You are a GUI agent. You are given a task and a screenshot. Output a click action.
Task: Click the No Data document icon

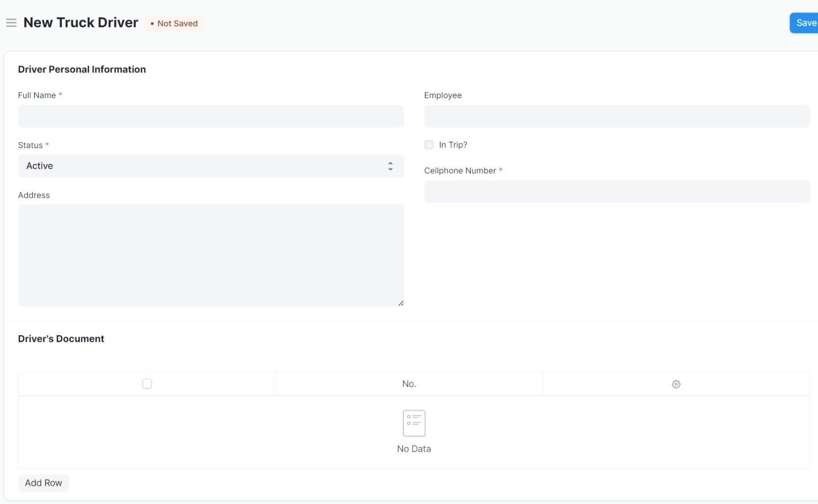click(413, 423)
